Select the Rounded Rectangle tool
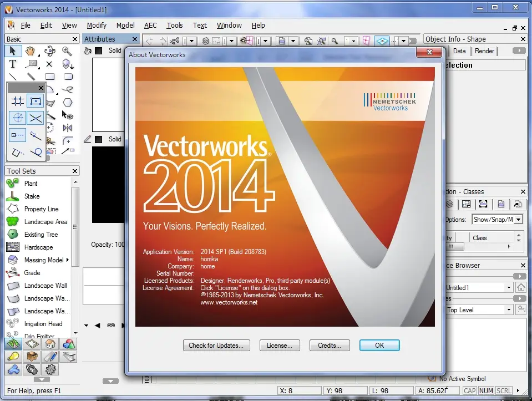Screen dimensions: 532x401 click(x=68, y=77)
